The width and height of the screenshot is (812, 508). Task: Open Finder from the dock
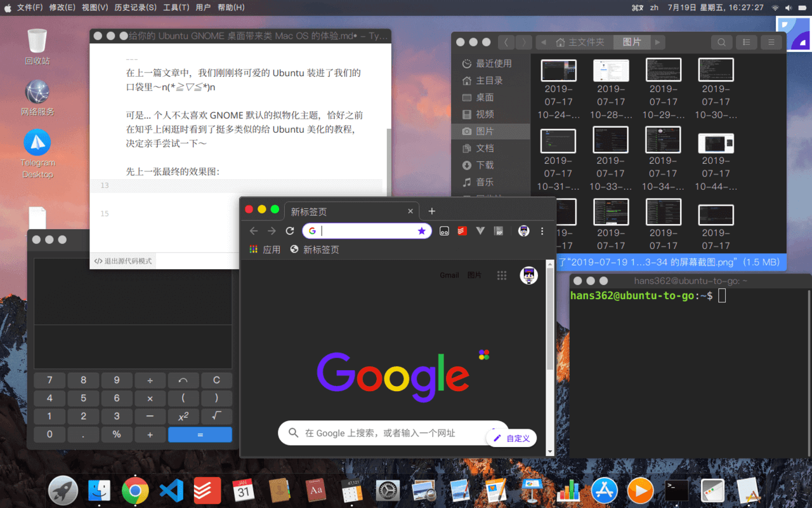(x=99, y=490)
